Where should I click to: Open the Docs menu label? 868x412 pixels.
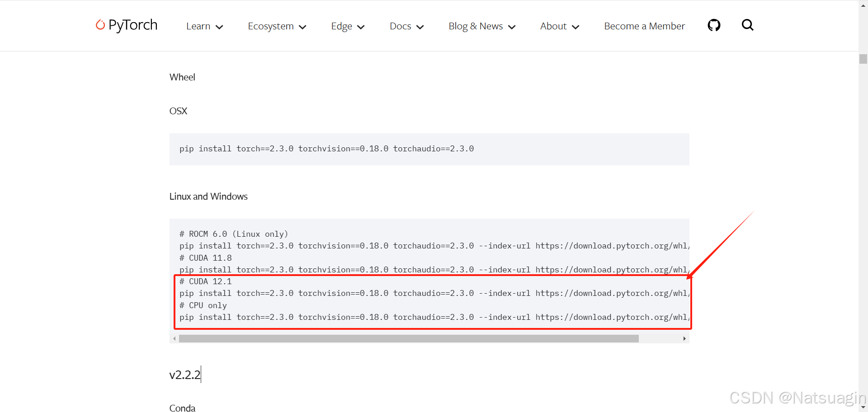tap(401, 26)
